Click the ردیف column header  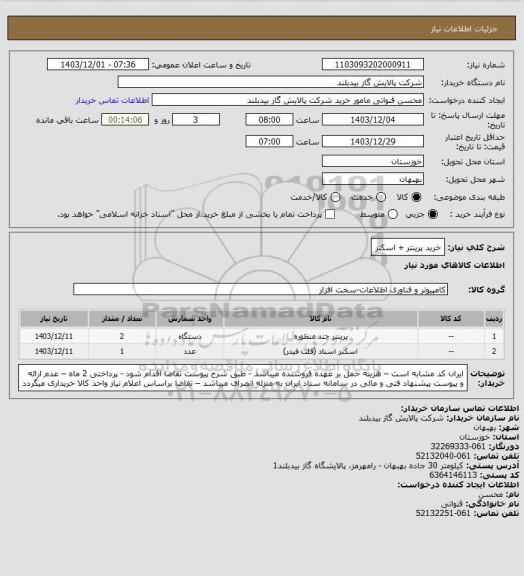[494, 318]
